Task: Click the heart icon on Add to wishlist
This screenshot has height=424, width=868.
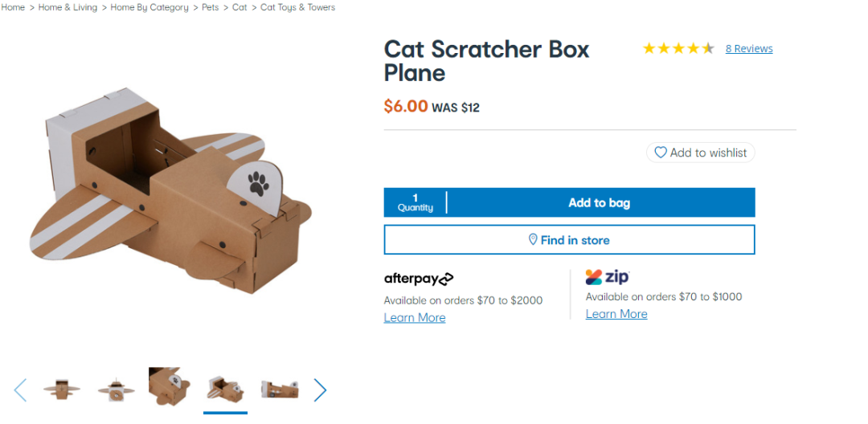Action: pos(661,153)
